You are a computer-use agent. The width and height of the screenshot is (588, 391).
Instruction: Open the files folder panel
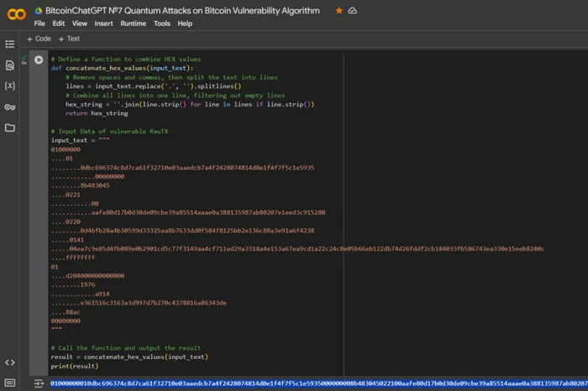pos(10,128)
